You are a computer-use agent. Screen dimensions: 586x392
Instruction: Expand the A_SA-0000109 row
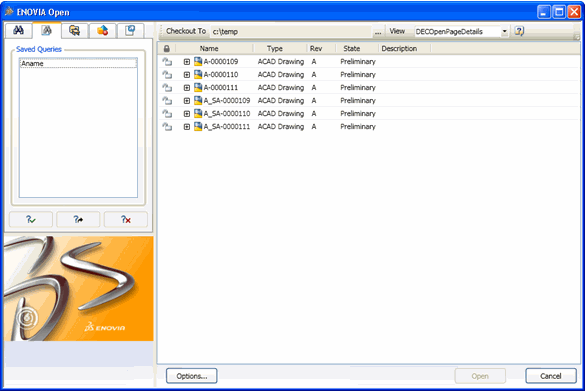point(187,101)
